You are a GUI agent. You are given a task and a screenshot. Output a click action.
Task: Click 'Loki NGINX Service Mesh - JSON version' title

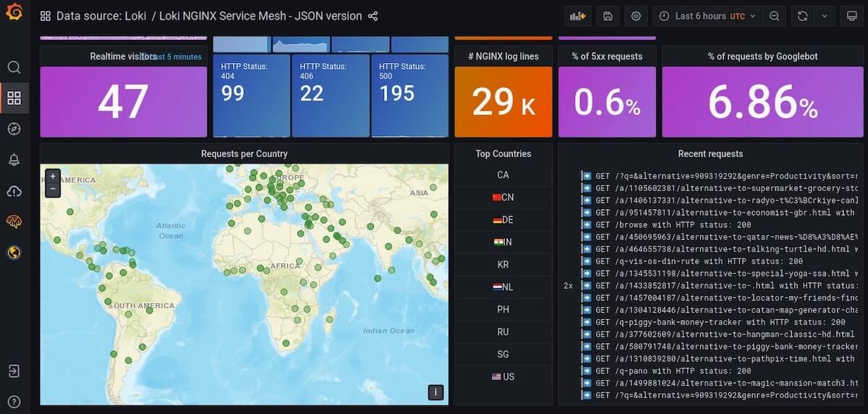[x=260, y=16]
